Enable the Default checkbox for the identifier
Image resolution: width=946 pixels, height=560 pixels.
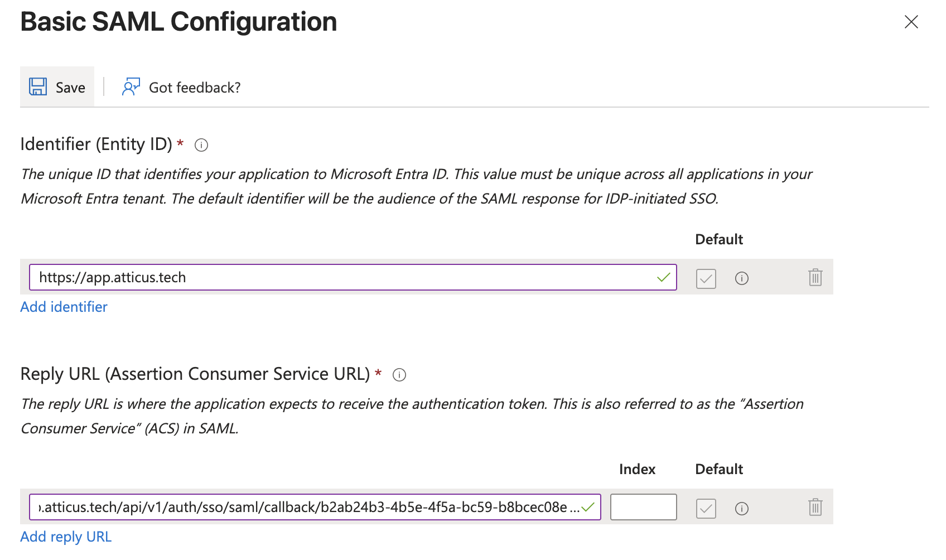706,279
